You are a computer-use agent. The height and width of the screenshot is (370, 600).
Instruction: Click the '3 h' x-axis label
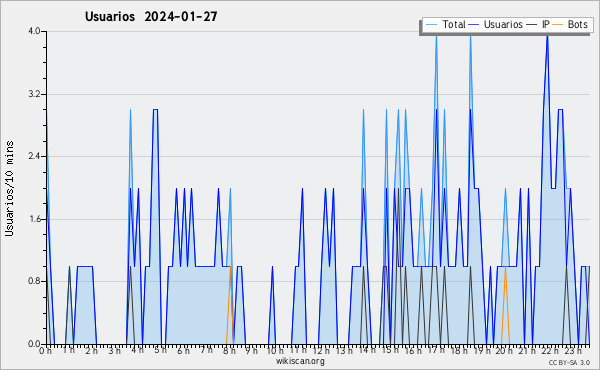pyautogui.click(x=114, y=351)
